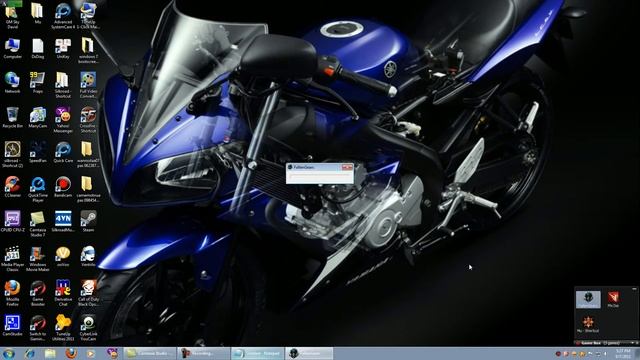640x360 pixels.
Task: Open Windows Media Player taskbar icon
Action: pyautogui.click(x=91, y=353)
